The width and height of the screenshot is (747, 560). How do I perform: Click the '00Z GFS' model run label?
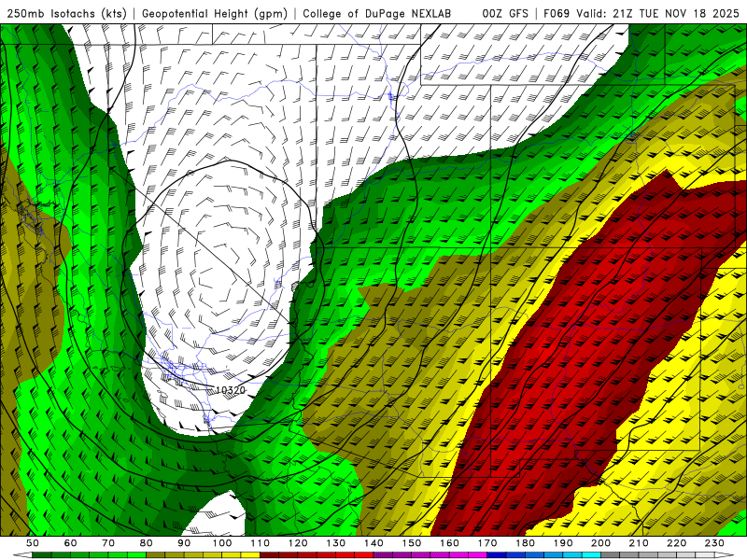click(x=505, y=13)
